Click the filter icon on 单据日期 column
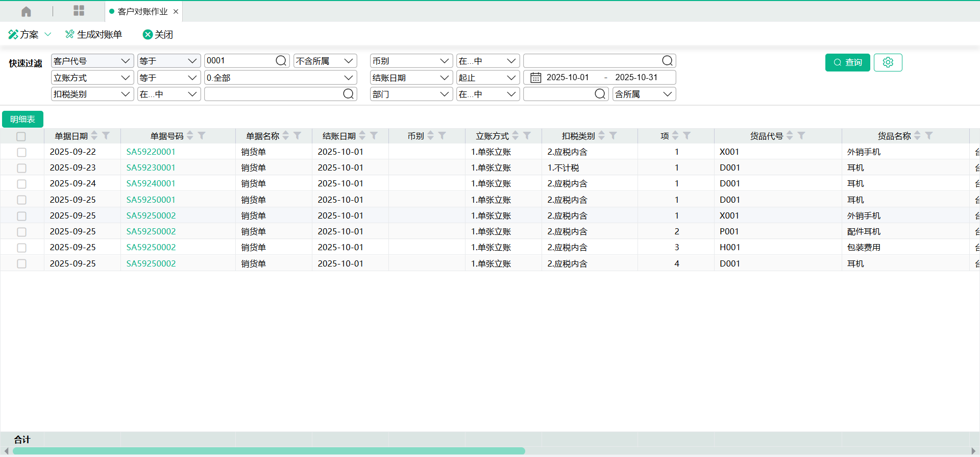The height and width of the screenshot is (457, 980). 106,136
